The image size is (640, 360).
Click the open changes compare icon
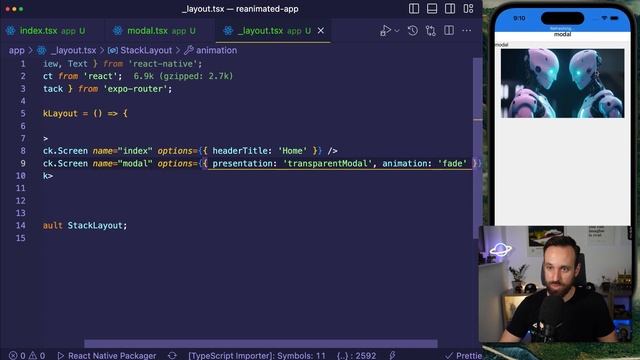pos(431,31)
